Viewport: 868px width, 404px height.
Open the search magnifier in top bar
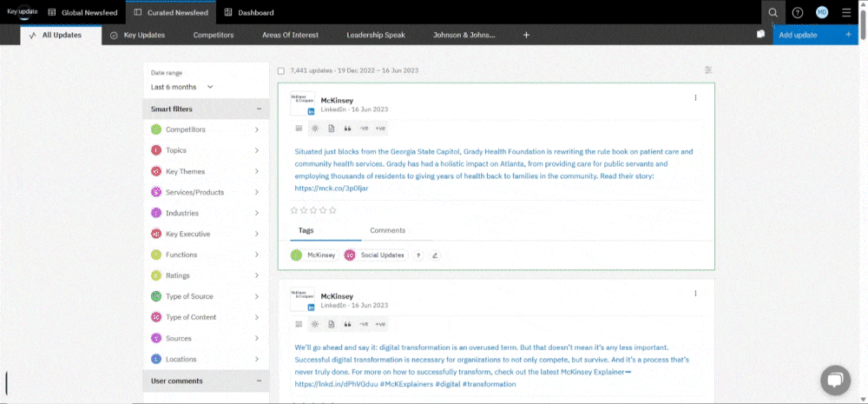773,13
